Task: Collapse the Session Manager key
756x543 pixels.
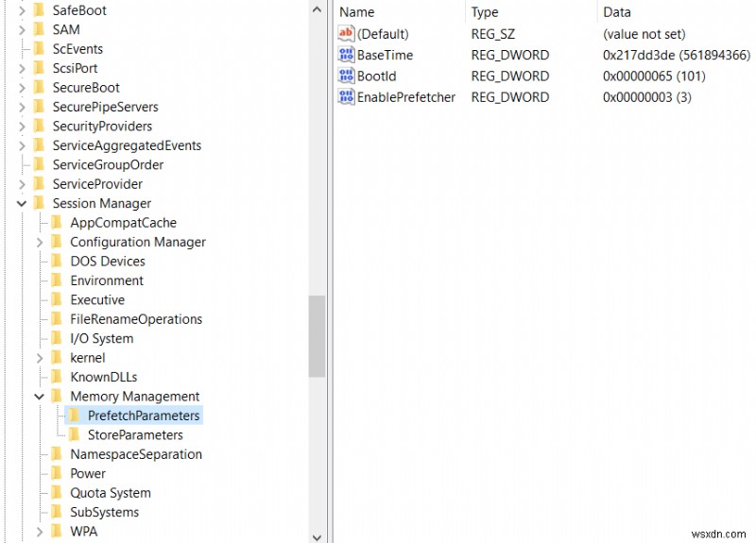Action: [22, 203]
